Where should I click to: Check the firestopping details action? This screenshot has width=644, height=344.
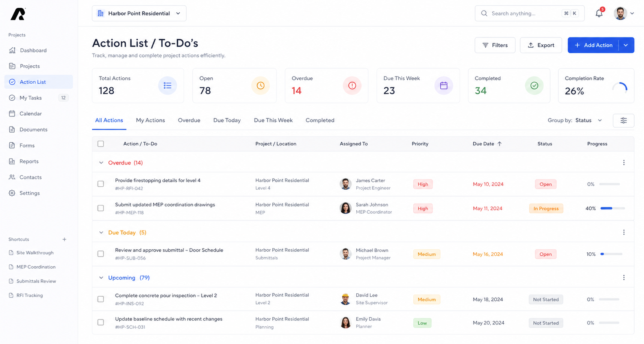coord(101,184)
